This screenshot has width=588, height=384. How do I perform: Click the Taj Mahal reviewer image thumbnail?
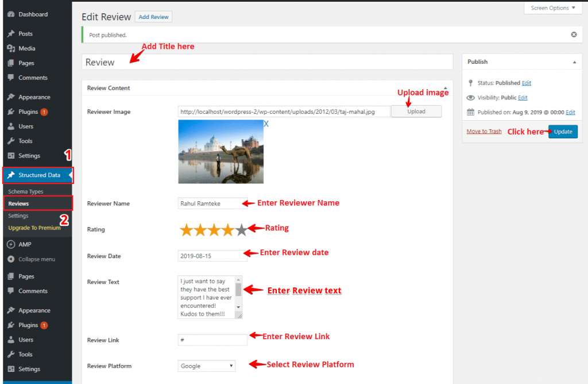click(221, 152)
